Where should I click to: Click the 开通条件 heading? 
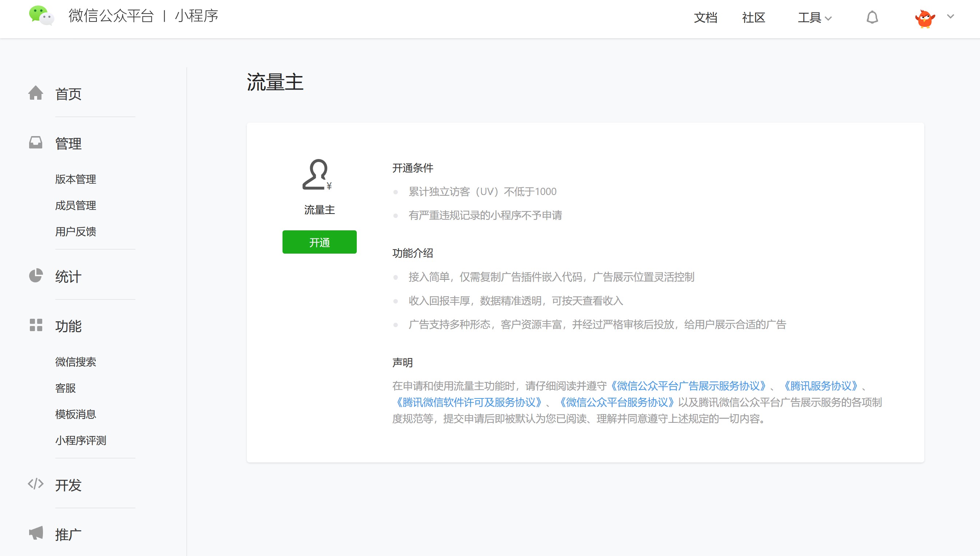tap(413, 168)
